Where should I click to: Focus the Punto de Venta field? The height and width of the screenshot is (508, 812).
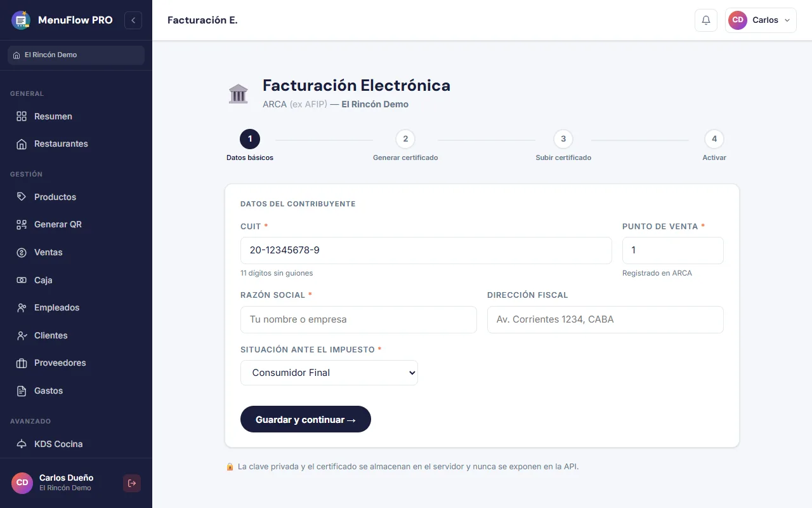tap(673, 250)
